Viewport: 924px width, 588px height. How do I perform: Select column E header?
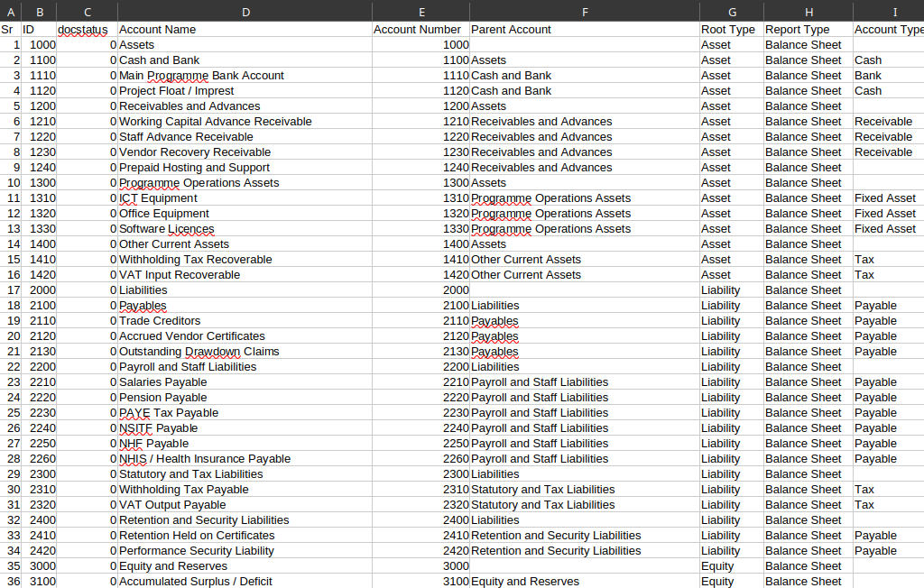pyautogui.click(x=420, y=12)
